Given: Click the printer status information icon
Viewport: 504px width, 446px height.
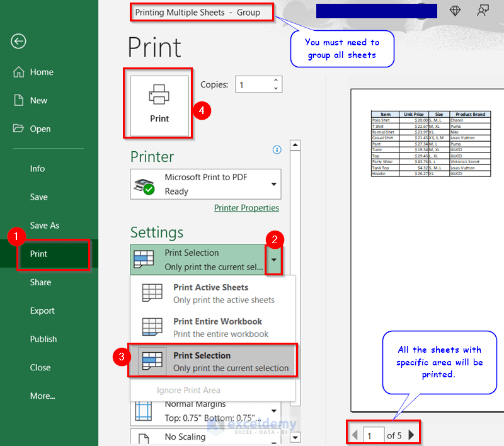Looking at the screenshot, I should (x=277, y=149).
